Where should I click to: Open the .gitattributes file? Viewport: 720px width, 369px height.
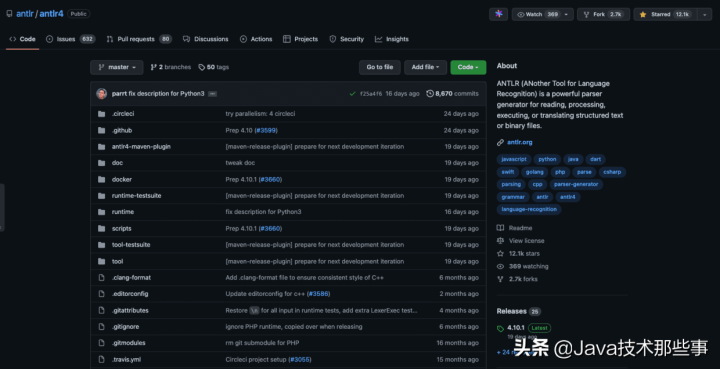point(130,310)
